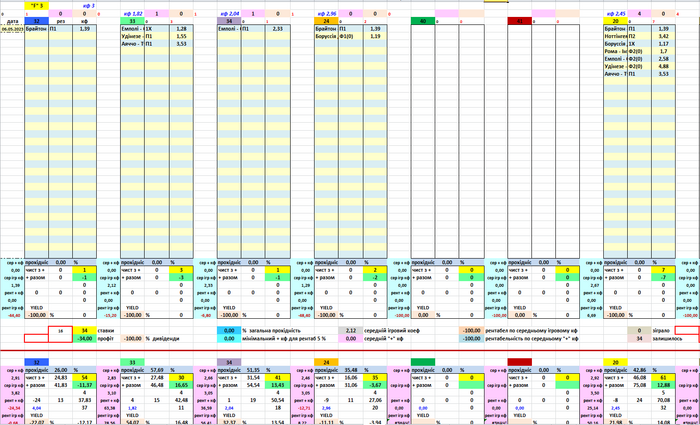Select the coefficient cell 2,58
This screenshot has width=700, height=425.
(x=663, y=59)
